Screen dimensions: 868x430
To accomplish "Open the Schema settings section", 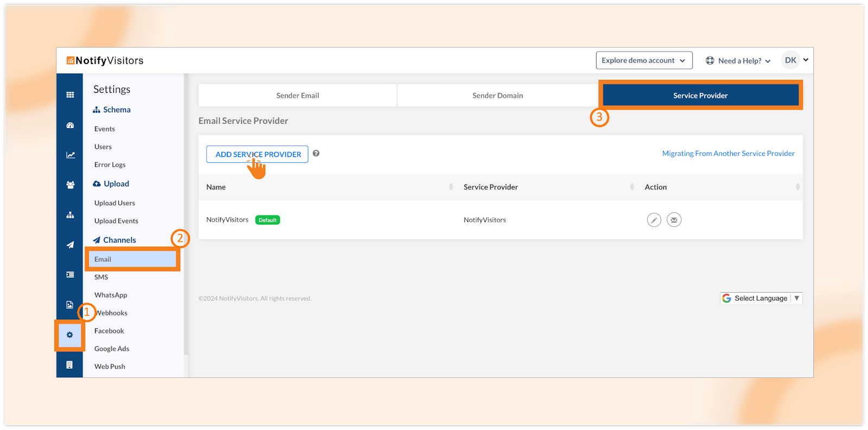I will click(112, 110).
